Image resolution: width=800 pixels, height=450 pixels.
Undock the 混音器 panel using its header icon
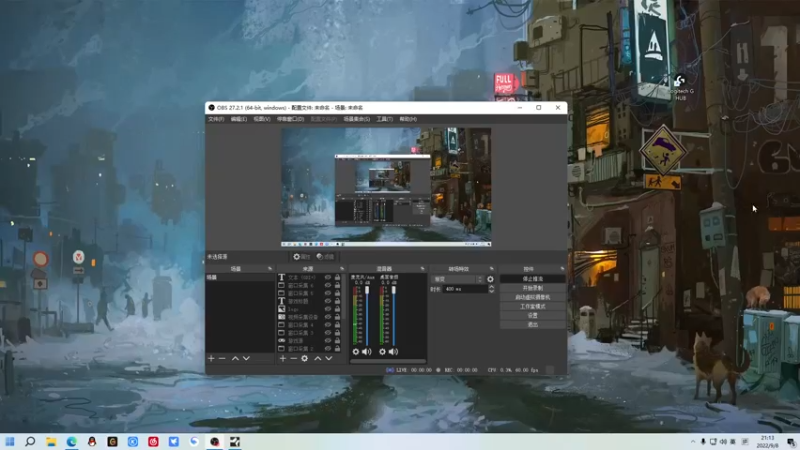[x=422, y=269]
